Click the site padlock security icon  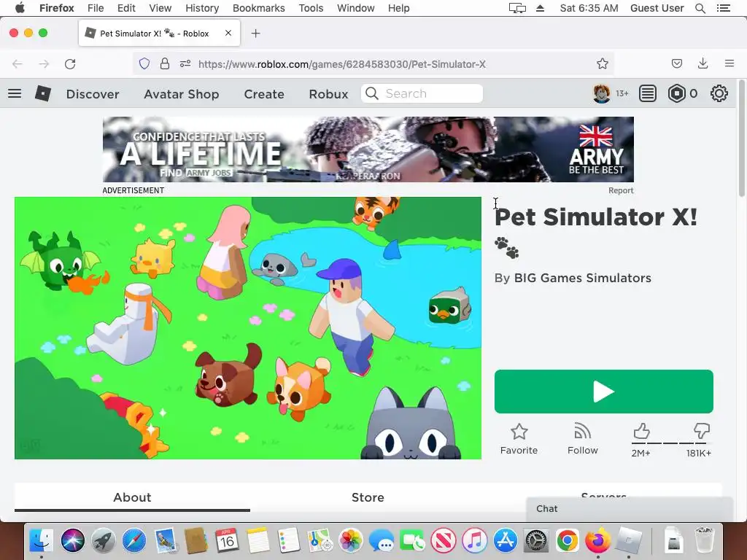(x=165, y=64)
